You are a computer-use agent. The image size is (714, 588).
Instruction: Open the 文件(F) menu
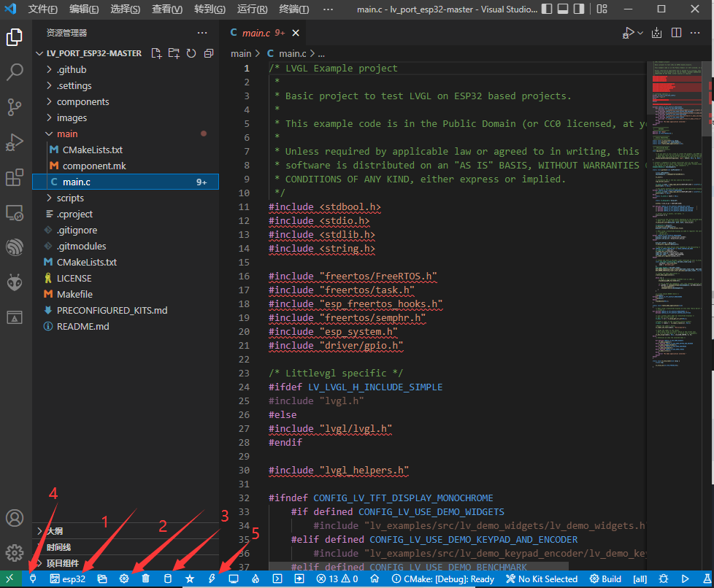pos(43,9)
